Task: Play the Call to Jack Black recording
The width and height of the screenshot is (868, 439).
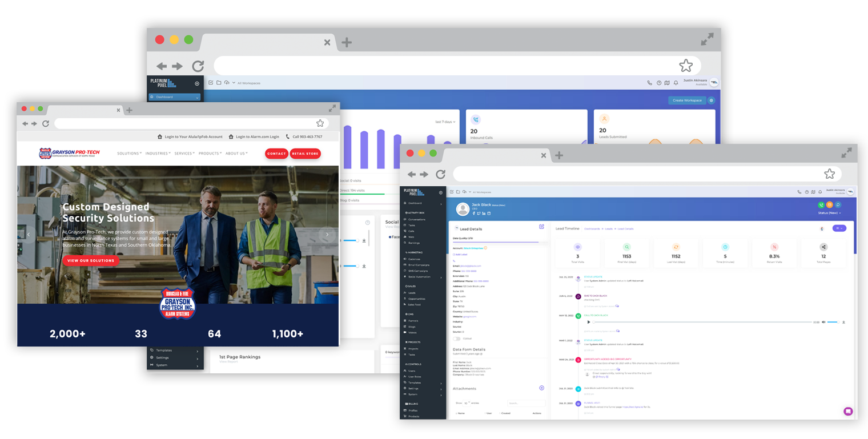Action: [589, 322]
